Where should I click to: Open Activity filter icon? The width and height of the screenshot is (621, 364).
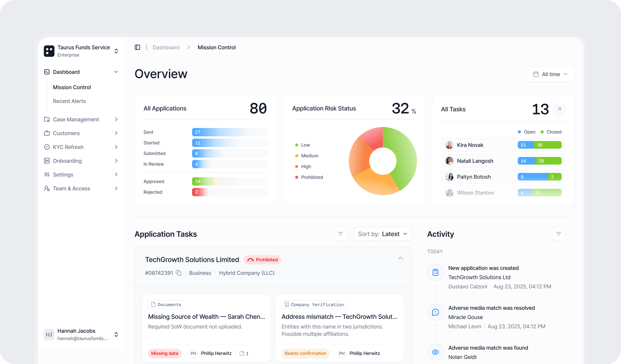point(559,234)
